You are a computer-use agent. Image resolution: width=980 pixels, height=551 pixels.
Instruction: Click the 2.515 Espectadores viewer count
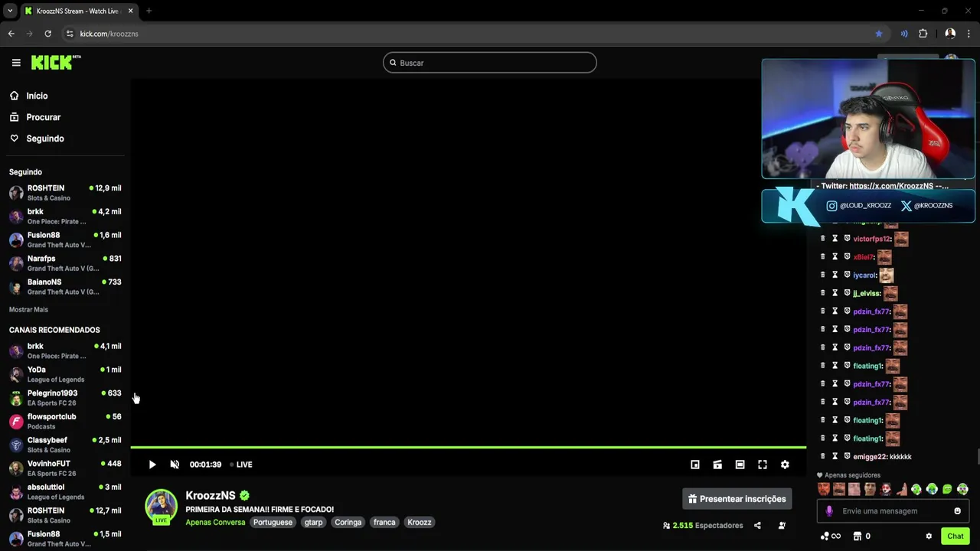click(x=703, y=526)
